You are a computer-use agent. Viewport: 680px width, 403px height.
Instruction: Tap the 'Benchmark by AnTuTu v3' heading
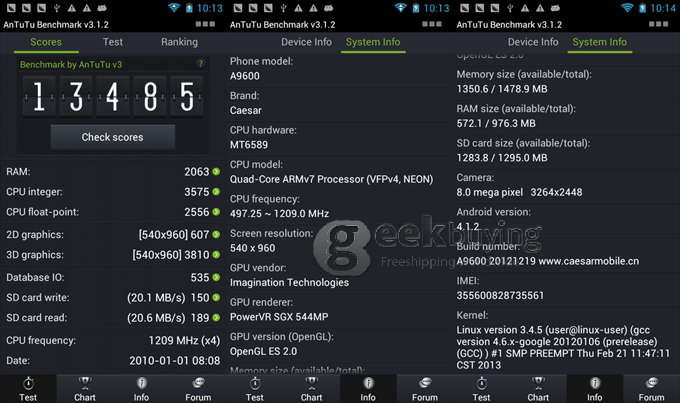(x=71, y=65)
